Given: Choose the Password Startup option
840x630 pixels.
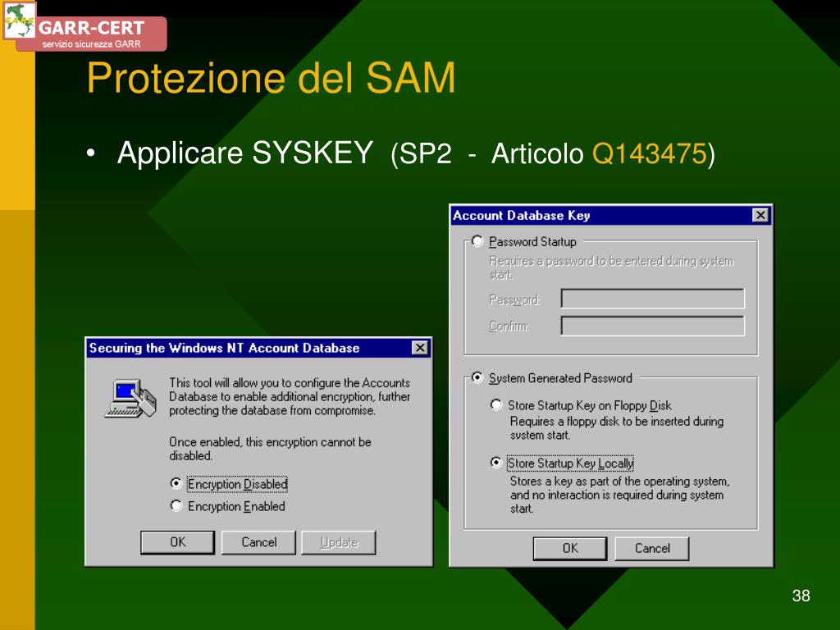Looking at the screenshot, I should [477, 242].
